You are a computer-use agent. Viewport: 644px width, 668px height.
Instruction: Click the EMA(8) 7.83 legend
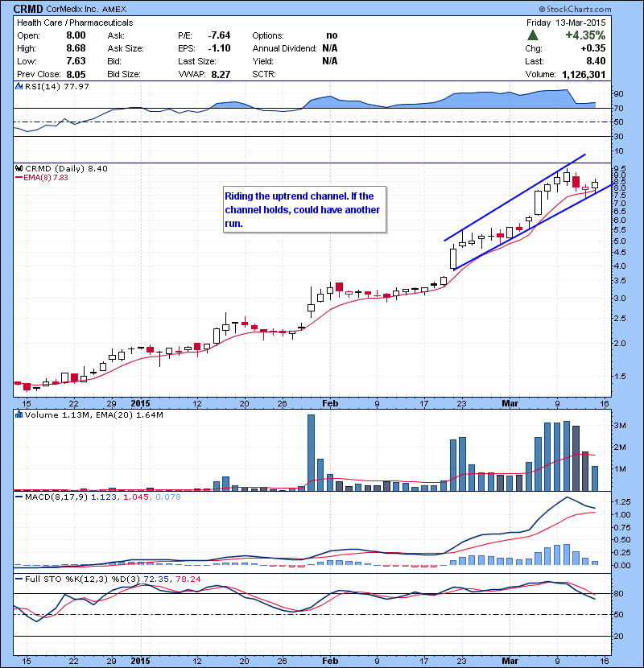(x=41, y=177)
